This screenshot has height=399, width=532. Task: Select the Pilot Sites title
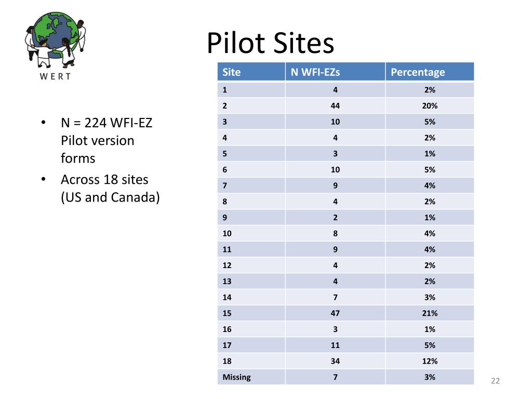pyautogui.click(x=270, y=43)
